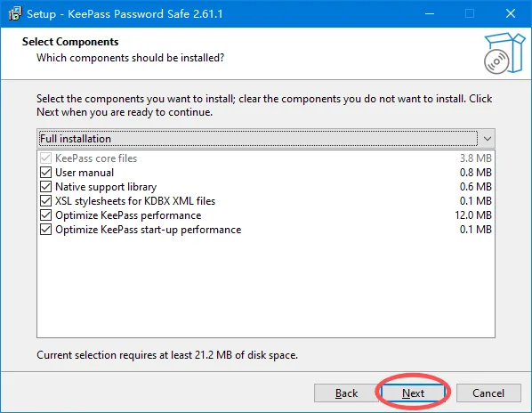Image resolution: width=532 pixels, height=413 pixels.
Task: Click the Next button
Action: pyautogui.click(x=413, y=393)
